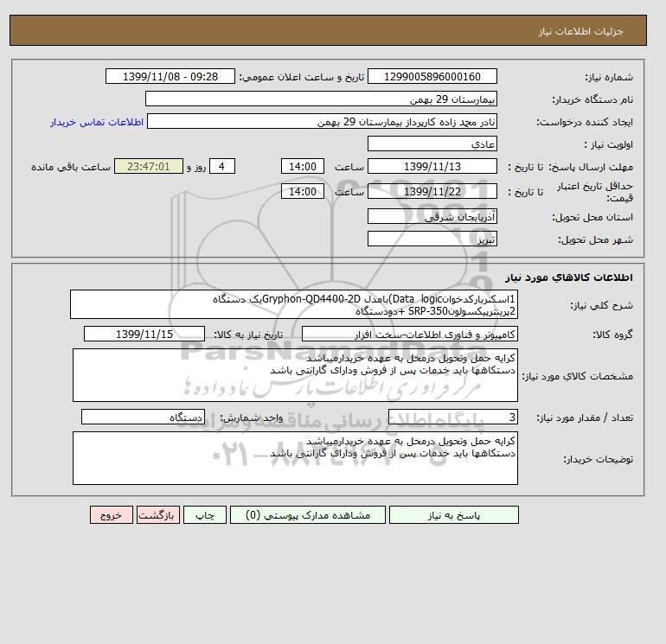The image size is (666, 644).
Task: Click the general description box with Gryphon-QD4400-2D
Action: click(294, 304)
